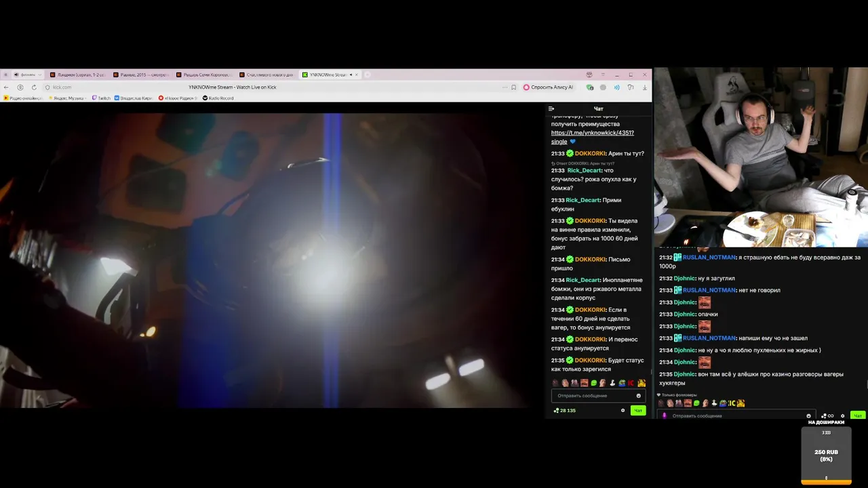Viewport: 868px width, 488px height.
Task: Open Rick_Decart username before 'Прими ебуклин'
Action: pyautogui.click(x=583, y=201)
